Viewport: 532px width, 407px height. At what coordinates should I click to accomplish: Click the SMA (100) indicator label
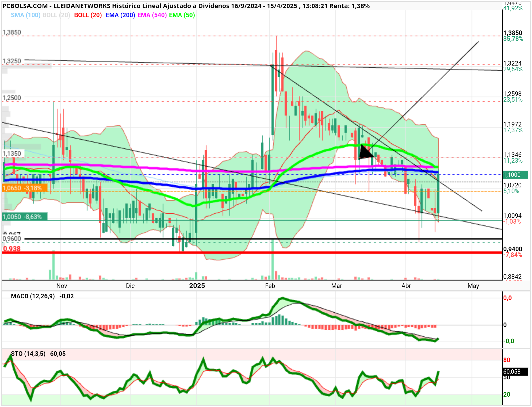click(x=26, y=15)
